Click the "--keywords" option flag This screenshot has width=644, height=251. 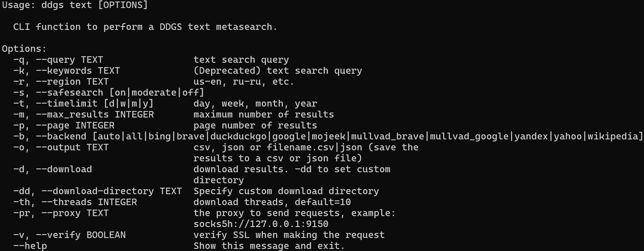64,71
